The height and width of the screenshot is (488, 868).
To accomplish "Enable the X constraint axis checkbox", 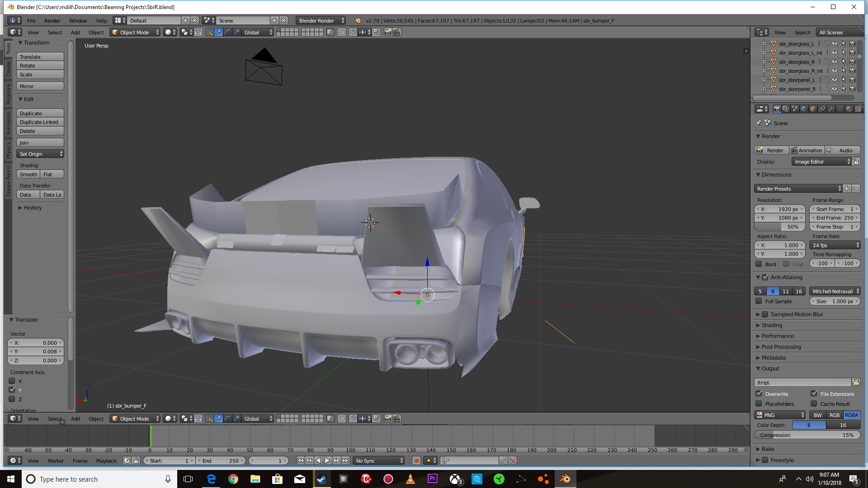I will coord(12,381).
